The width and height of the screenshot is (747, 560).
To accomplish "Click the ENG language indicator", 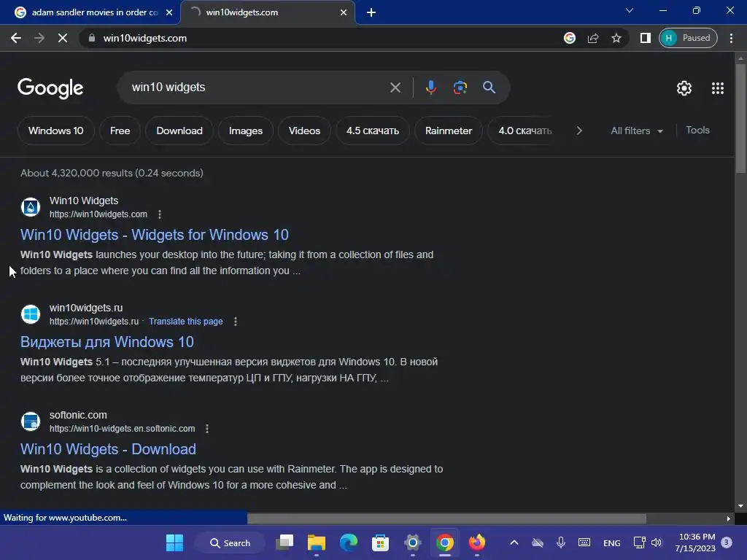I will [x=612, y=542].
